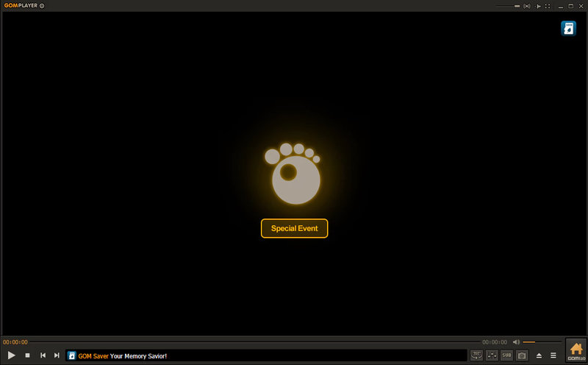This screenshot has width=588, height=365.
Task: Skip to the next track
Action: point(57,355)
